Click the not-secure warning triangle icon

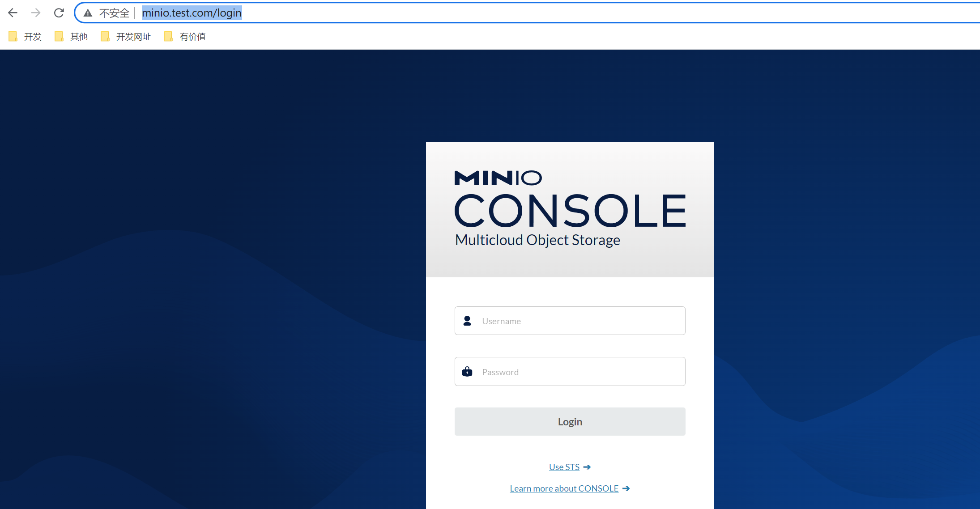click(88, 13)
